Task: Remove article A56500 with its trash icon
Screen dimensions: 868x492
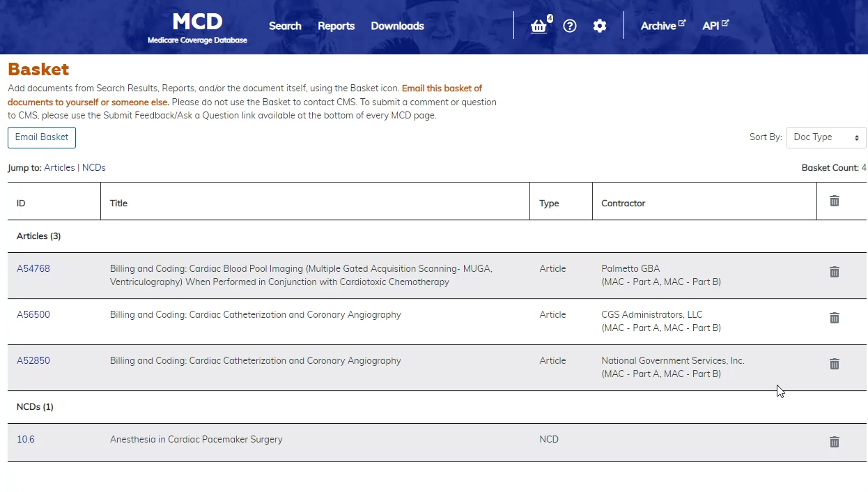Action: pyautogui.click(x=834, y=318)
